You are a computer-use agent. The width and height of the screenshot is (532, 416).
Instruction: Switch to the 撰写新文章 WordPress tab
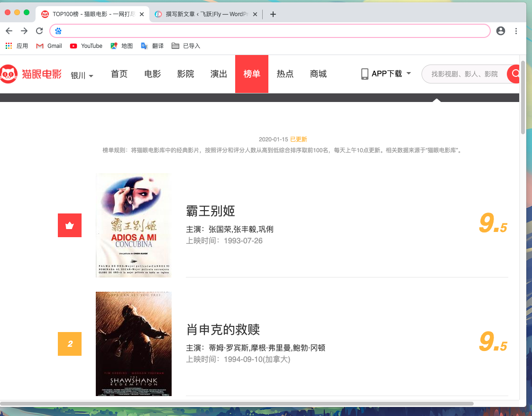(206, 14)
